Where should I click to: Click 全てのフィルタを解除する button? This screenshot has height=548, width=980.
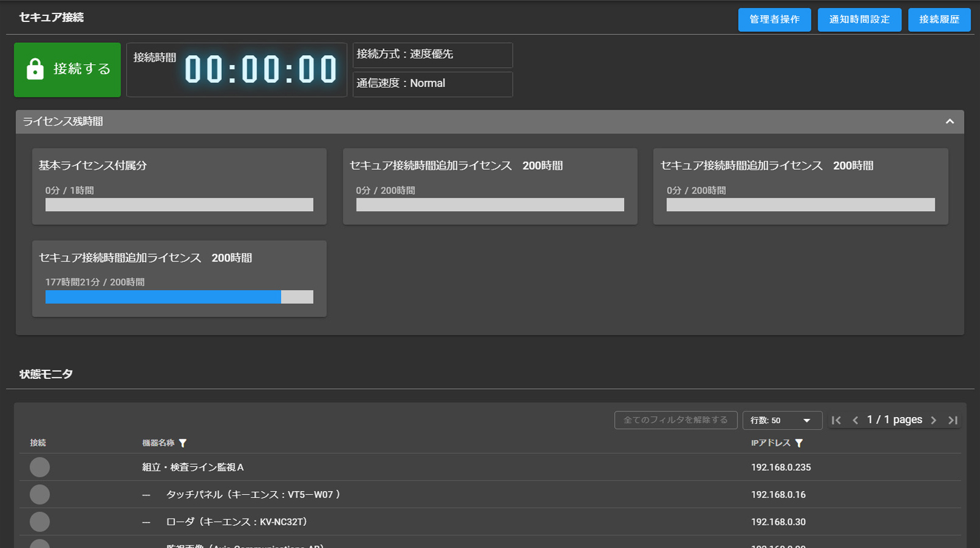pyautogui.click(x=675, y=420)
